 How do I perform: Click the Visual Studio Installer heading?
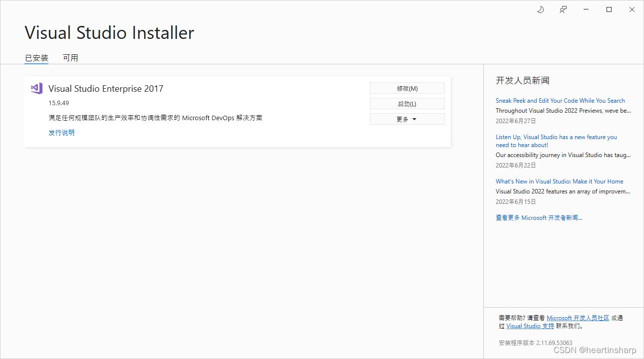coord(109,33)
